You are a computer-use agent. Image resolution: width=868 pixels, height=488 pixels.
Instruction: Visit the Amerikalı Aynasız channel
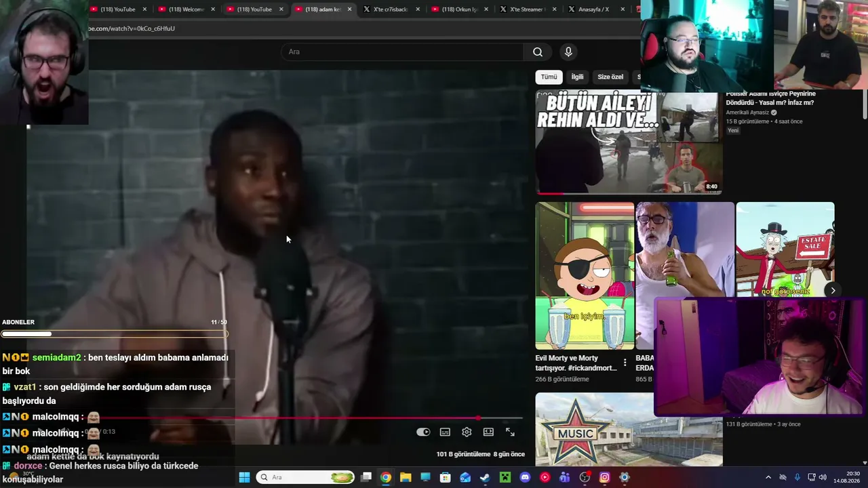(748, 113)
